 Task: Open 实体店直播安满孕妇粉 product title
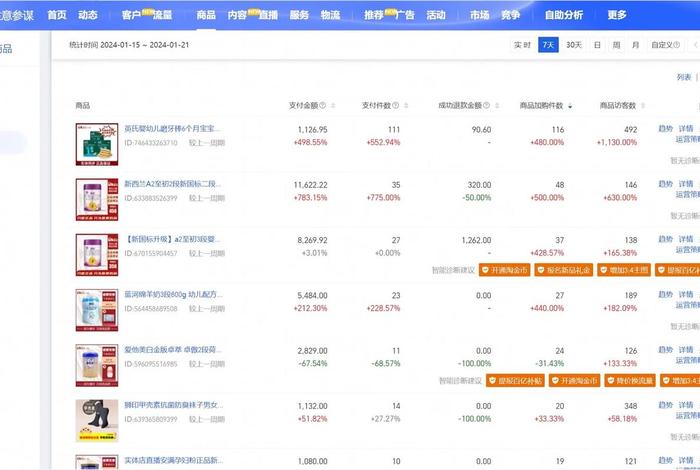pyautogui.click(x=174, y=460)
